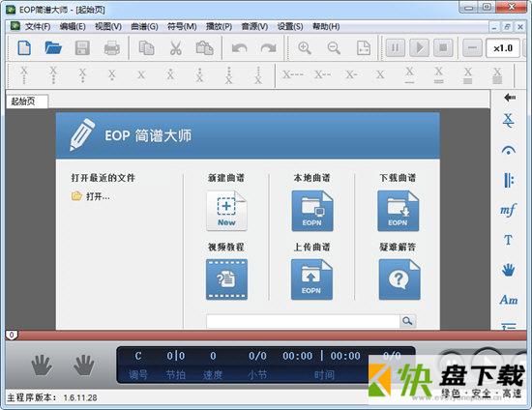Click the 上传曲谱 EOPN icon
The height and width of the screenshot is (410, 532).
pyautogui.click(x=311, y=279)
